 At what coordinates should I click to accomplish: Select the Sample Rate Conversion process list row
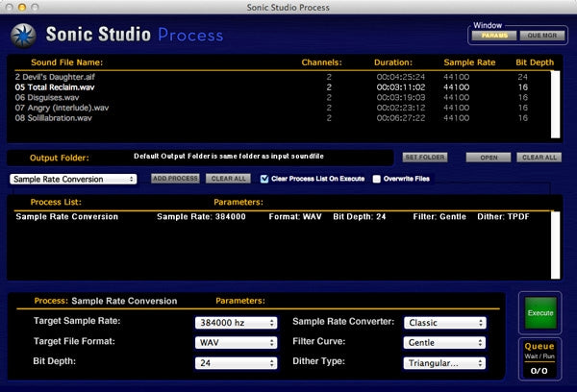pyautogui.click(x=282, y=216)
